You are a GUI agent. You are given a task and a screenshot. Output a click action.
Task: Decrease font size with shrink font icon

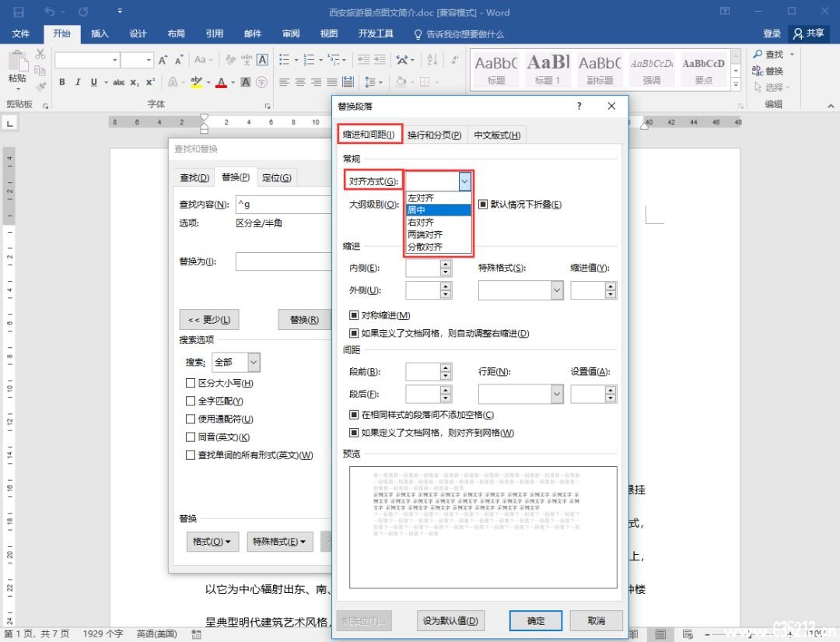[179, 60]
